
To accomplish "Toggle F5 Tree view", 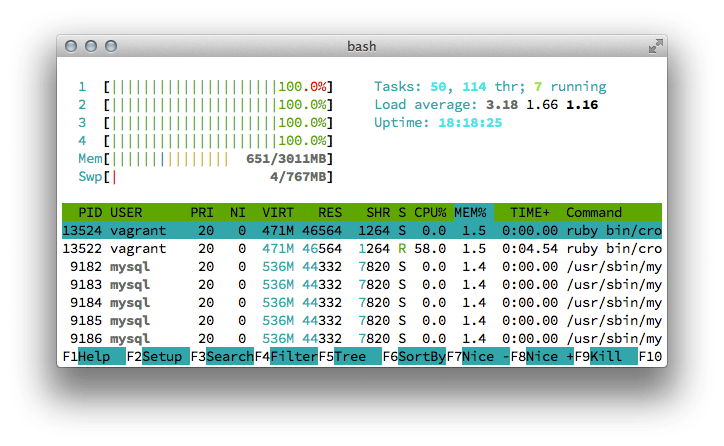I will (x=350, y=356).
